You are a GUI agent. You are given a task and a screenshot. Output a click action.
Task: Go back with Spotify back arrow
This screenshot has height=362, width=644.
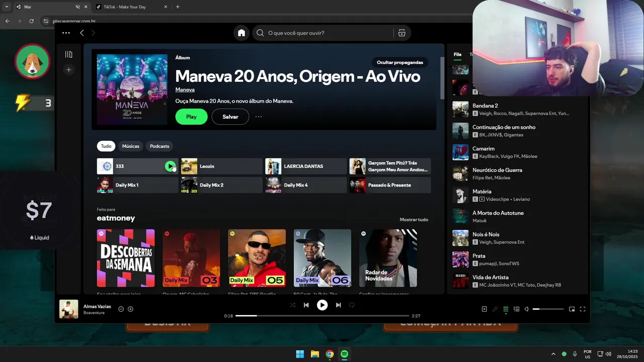(82, 33)
